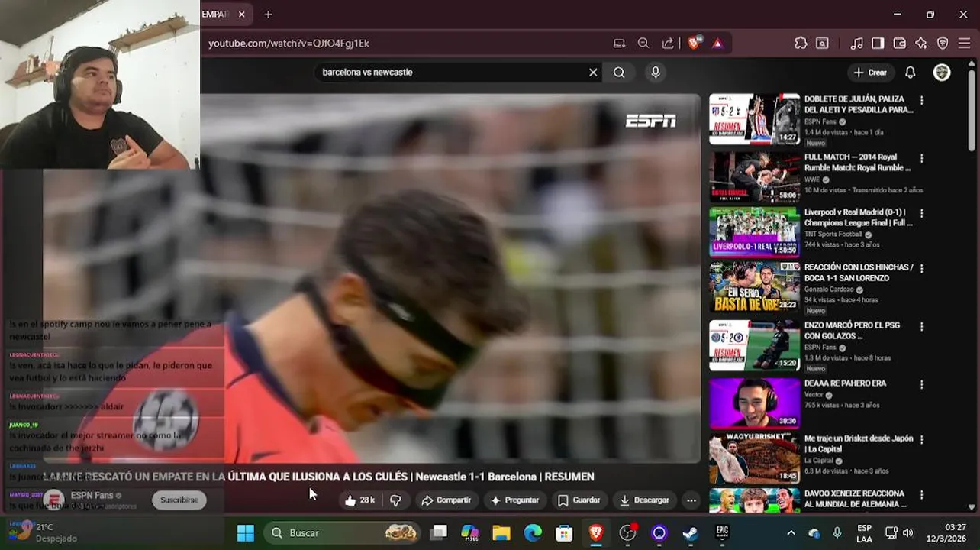The image size is (980, 550).
Task: Open options menu for 2014 Royal Rumble video
Action: pyautogui.click(x=921, y=158)
